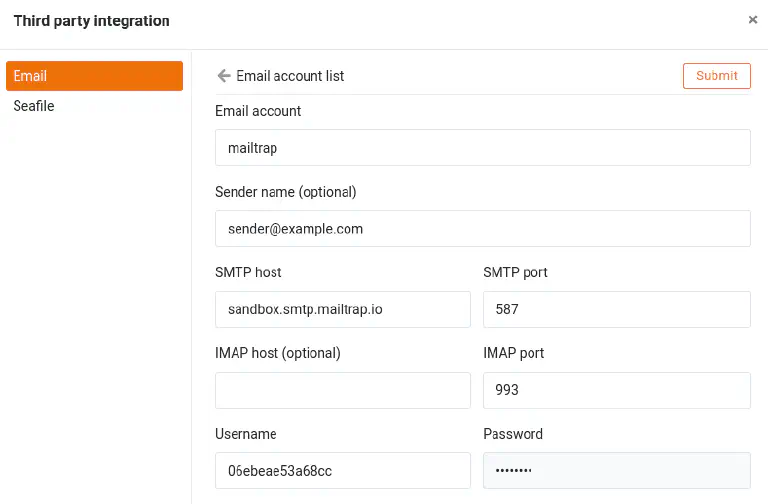Viewport: 768px width, 504px height.
Task: Focus the Email account field containing mailtrap
Action: (x=482, y=148)
